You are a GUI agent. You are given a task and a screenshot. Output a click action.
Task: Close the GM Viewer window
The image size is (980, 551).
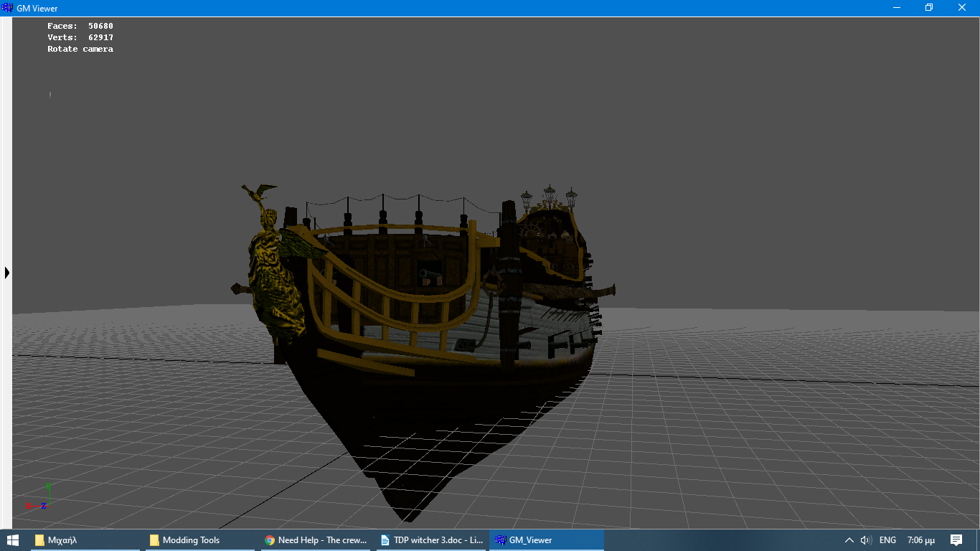[x=962, y=8]
